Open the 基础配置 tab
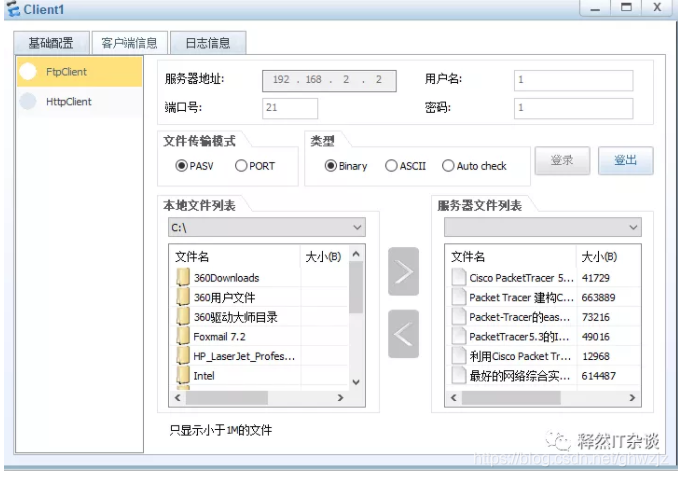 pyautogui.click(x=51, y=43)
